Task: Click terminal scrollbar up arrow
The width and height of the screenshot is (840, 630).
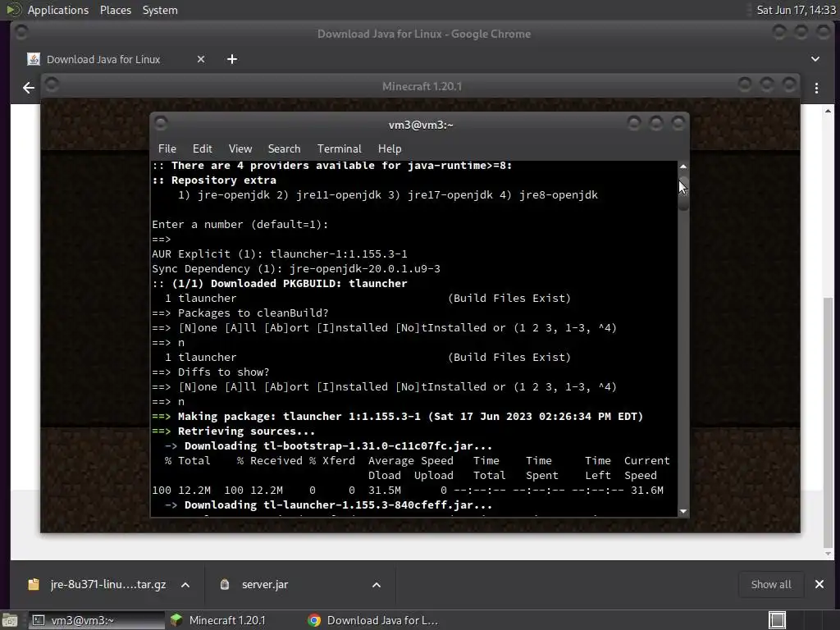Action: coord(683,167)
